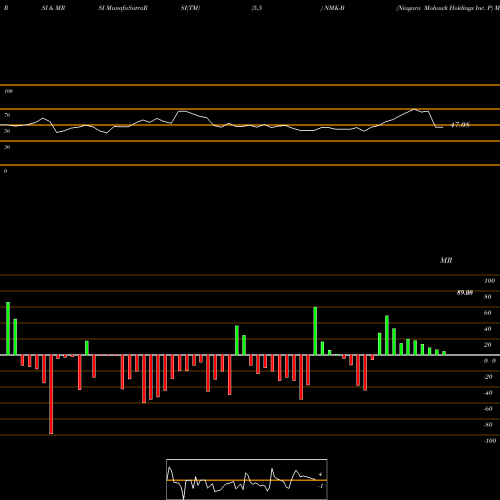This screenshot has height=500, width=500.
Task: Click the MR axis label -100
Action: coord(490,441)
